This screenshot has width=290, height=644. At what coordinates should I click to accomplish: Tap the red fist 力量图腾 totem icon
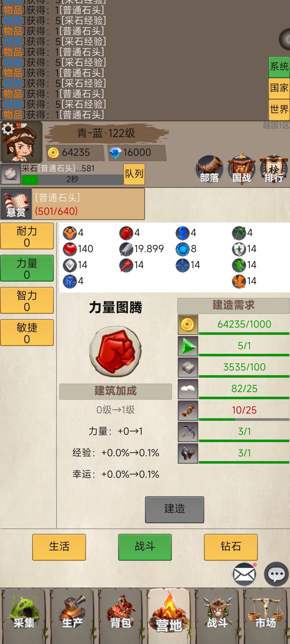[x=115, y=351]
